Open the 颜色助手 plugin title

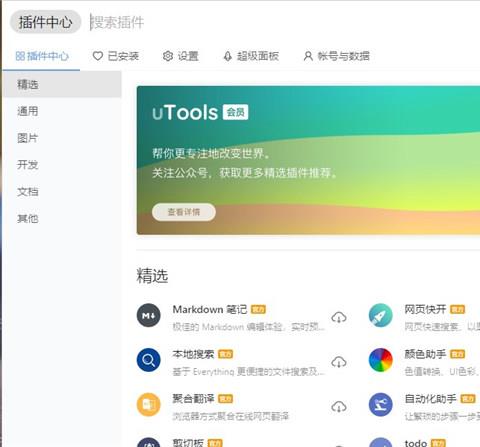point(425,354)
